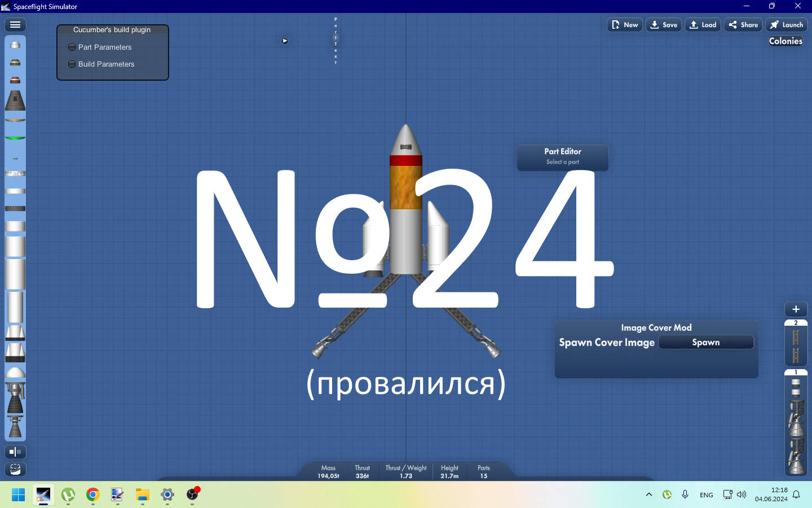Select the green heat shield part
812x508 pixels.
[x=15, y=138]
